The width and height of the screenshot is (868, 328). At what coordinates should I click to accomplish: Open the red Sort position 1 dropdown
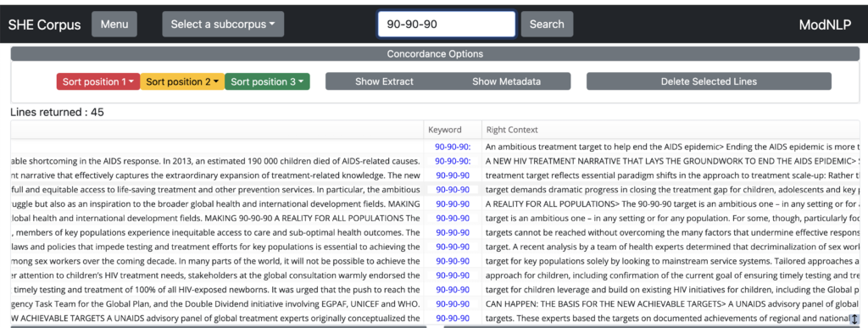98,81
